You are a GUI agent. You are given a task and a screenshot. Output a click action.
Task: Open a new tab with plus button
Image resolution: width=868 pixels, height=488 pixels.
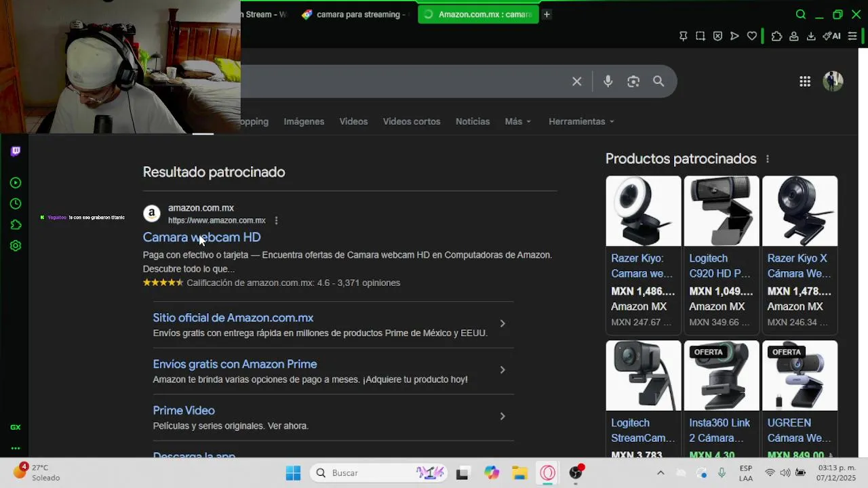click(547, 14)
